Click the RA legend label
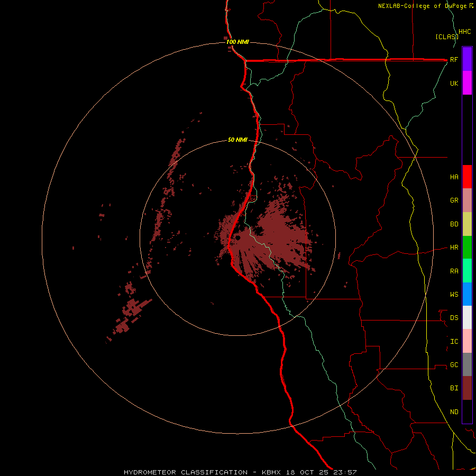The width and height of the screenshot is (476, 476). point(454,271)
